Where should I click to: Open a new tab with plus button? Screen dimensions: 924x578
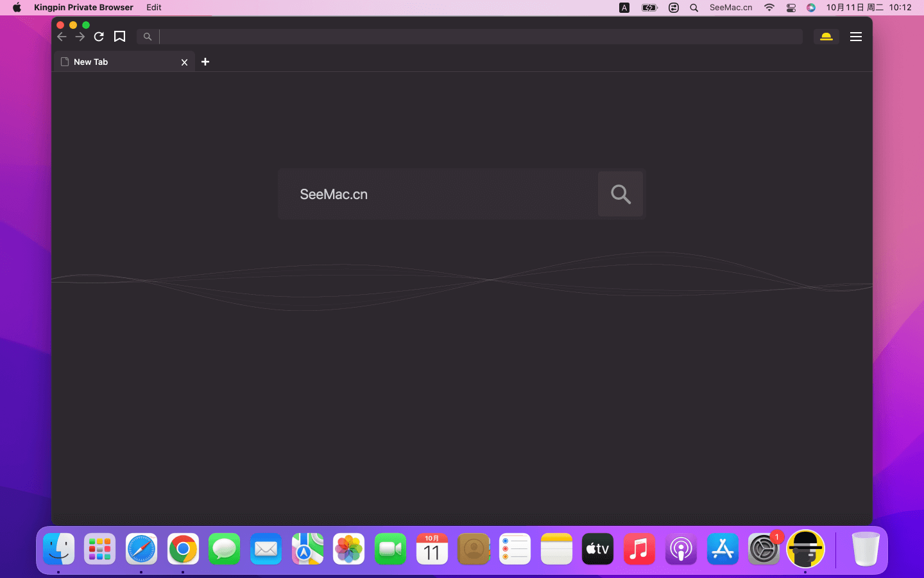tap(205, 62)
